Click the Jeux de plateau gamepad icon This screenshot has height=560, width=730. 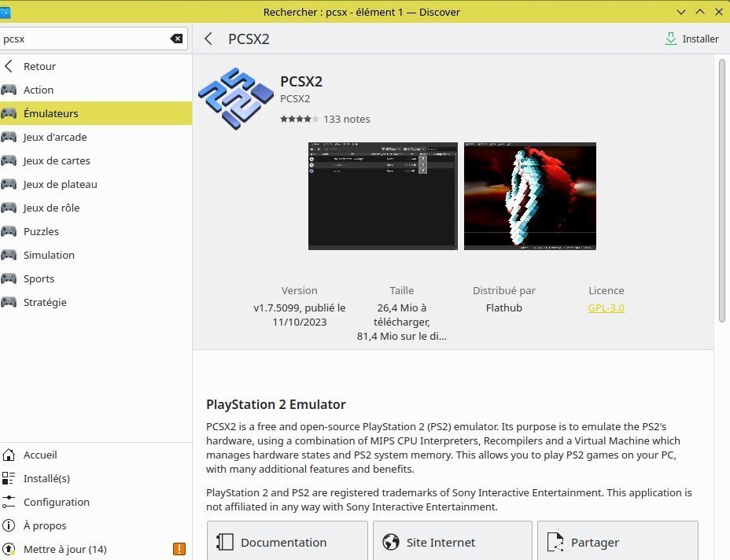click(9, 184)
